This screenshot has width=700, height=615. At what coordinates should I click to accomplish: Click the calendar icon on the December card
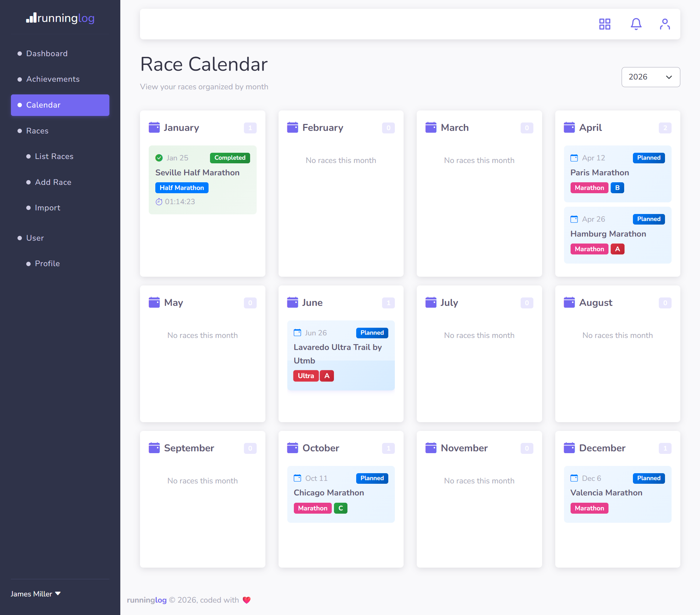pyautogui.click(x=569, y=448)
